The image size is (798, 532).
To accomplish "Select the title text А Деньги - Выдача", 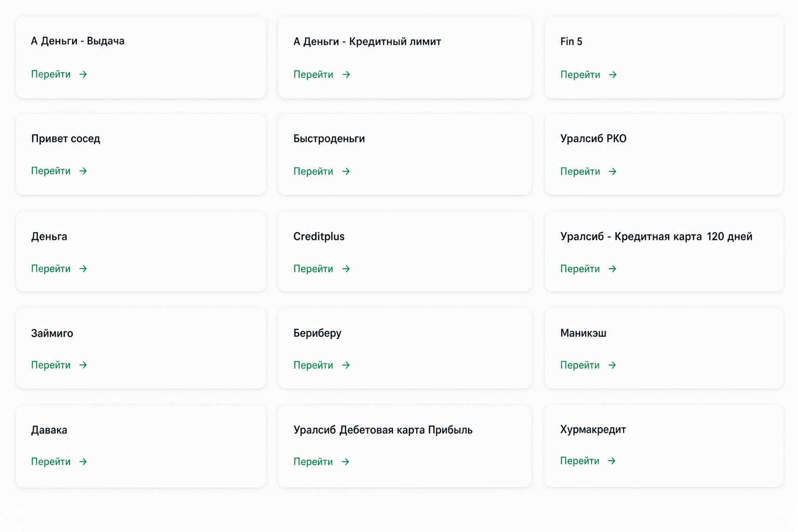I will tap(78, 41).
